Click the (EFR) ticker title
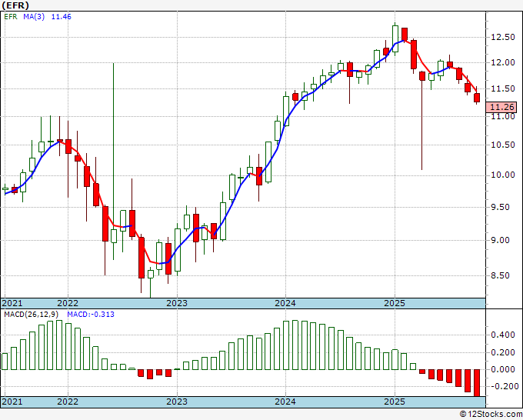523x420 pixels. click(15, 5)
